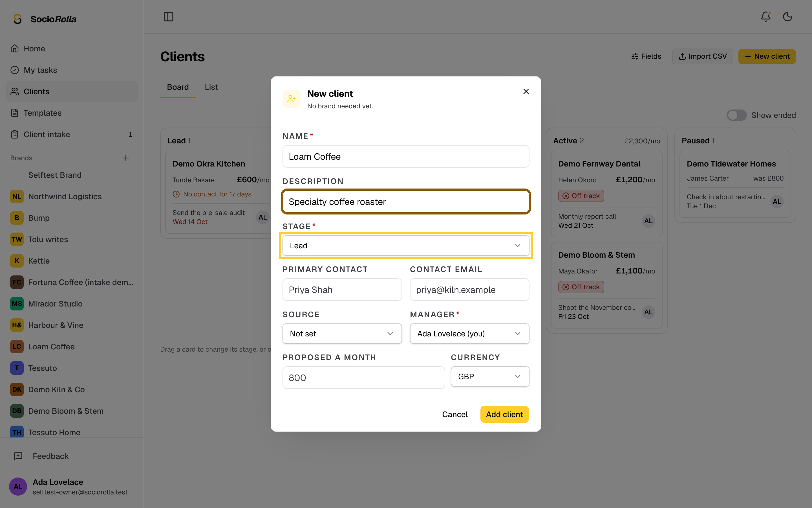The image size is (812, 508).
Task: Open Templates in sidebar
Action: (72, 113)
